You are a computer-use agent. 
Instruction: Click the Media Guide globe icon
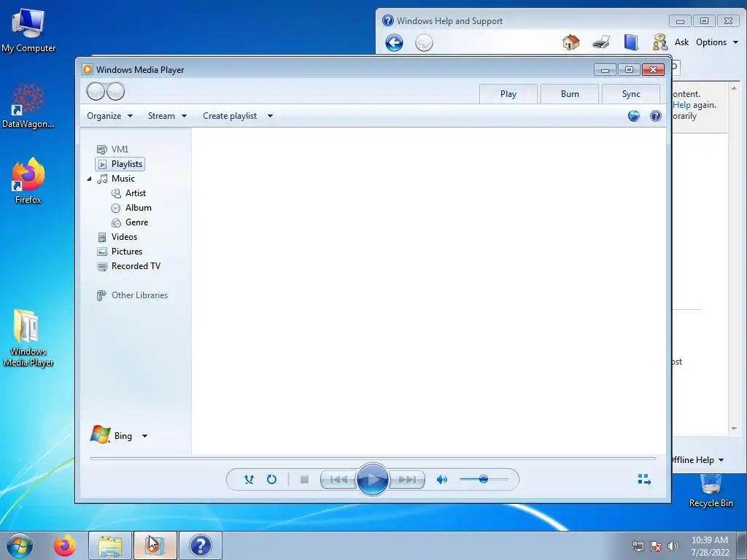pos(633,116)
